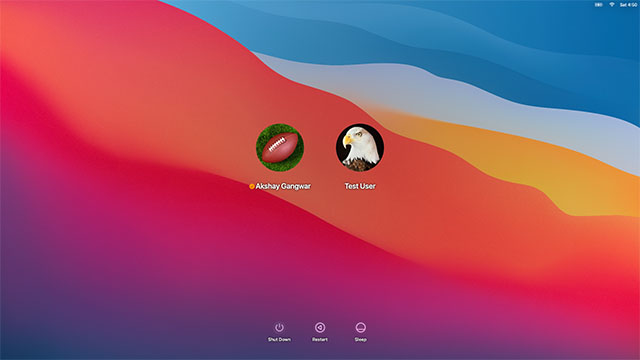This screenshot has width=640, height=360.
Task: Click the clock in the menu bar
Action: click(628, 4)
